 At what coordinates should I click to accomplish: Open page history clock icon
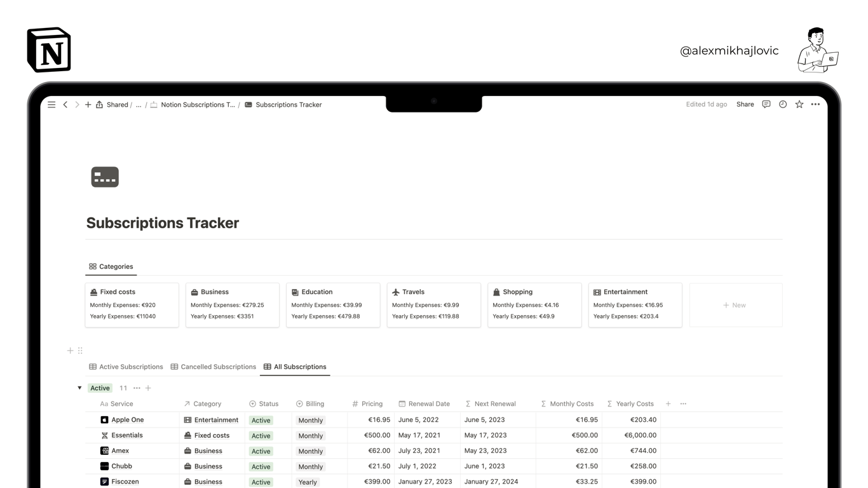tap(783, 104)
